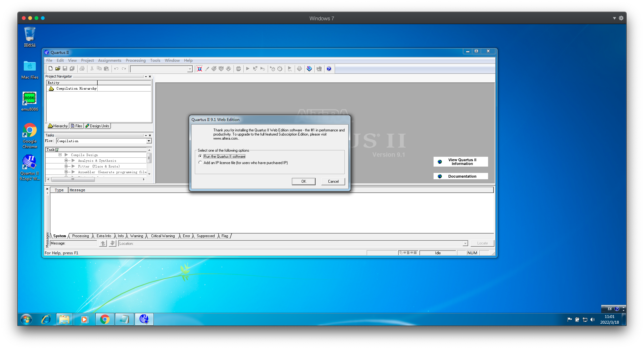This screenshot has width=644, height=349.
Task: Click the Copy toolbar icon
Action: pyautogui.click(x=99, y=68)
